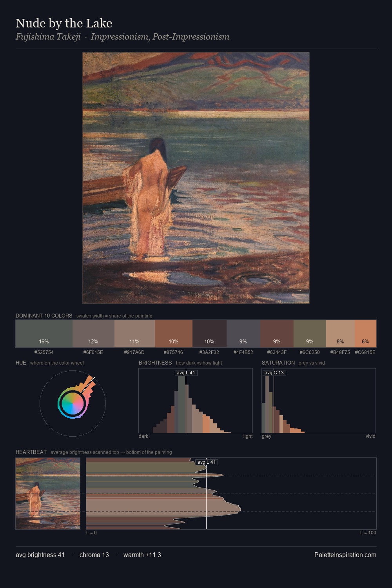
Task: Click hex code '#525754' label
Action: pos(44,352)
